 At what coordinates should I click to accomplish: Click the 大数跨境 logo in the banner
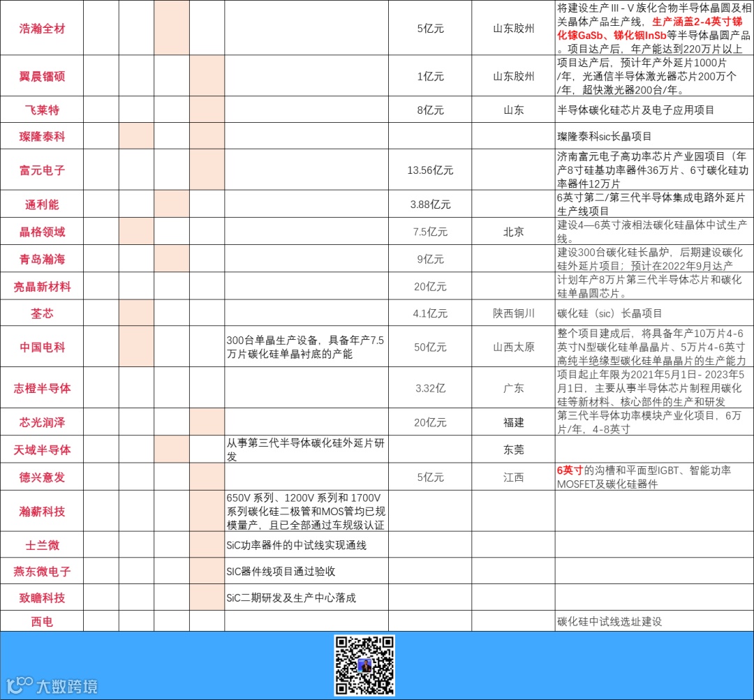pyautogui.click(x=52, y=685)
